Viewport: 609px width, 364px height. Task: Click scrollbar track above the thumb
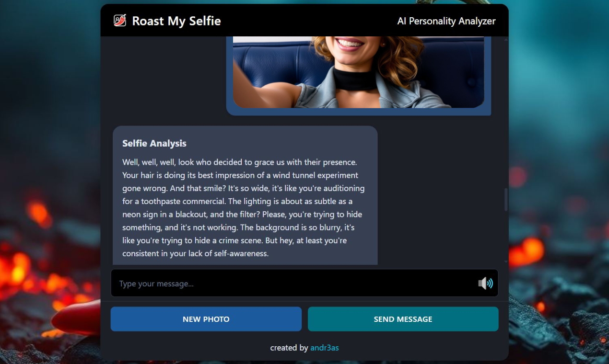[x=506, y=115]
